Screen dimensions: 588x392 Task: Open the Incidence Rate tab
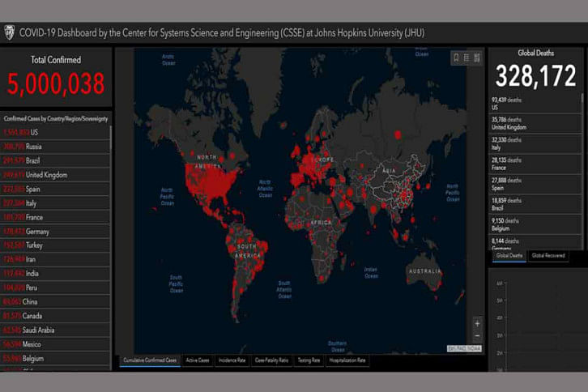pyautogui.click(x=232, y=360)
